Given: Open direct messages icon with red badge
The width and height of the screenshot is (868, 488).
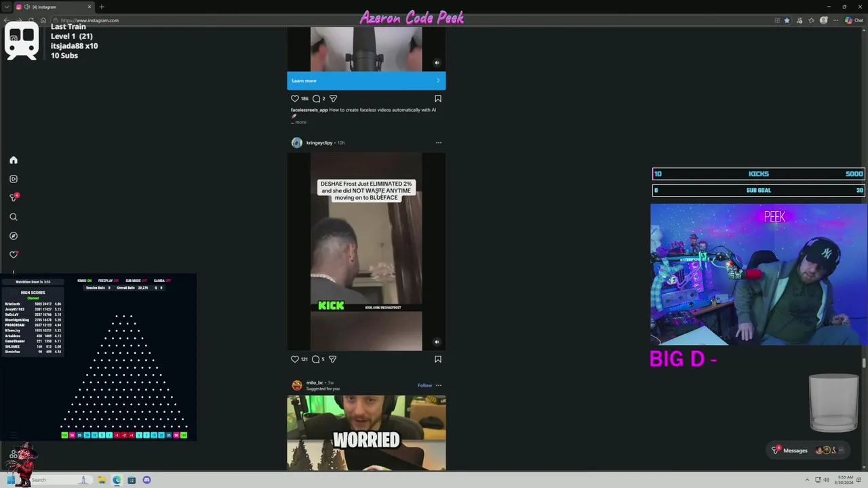Looking at the screenshot, I should [14, 197].
